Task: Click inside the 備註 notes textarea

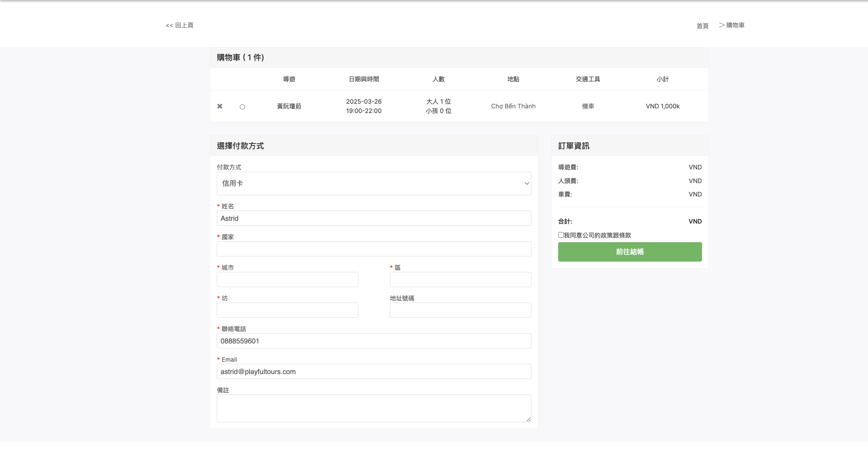Action: [374, 408]
